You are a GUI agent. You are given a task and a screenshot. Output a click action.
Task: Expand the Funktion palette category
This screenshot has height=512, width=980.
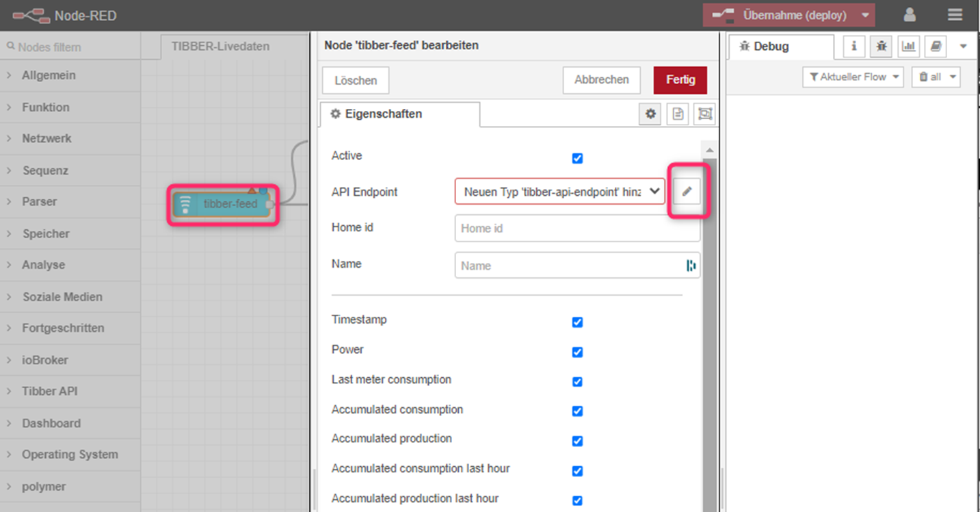click(x=70, y=107)
